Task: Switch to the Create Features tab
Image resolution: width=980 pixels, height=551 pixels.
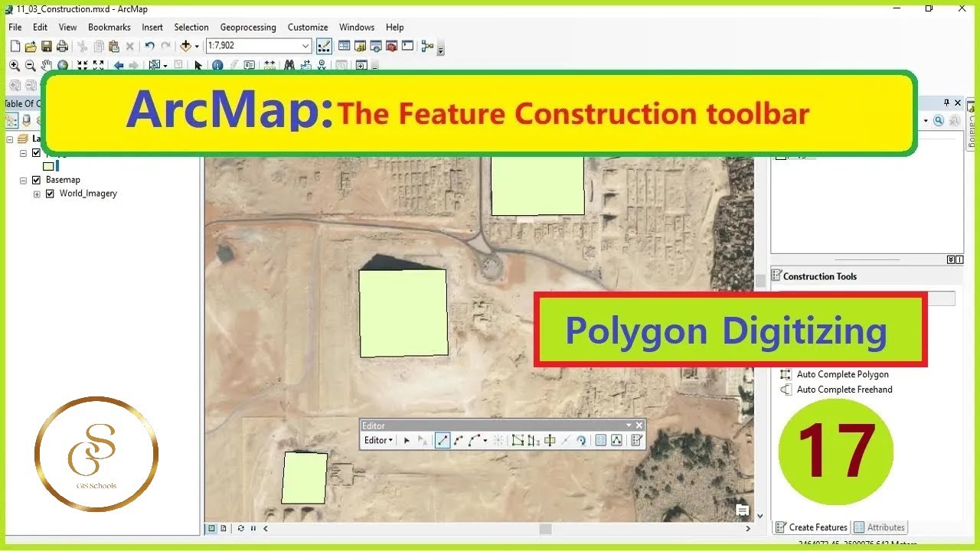Action: click(812, 527)
